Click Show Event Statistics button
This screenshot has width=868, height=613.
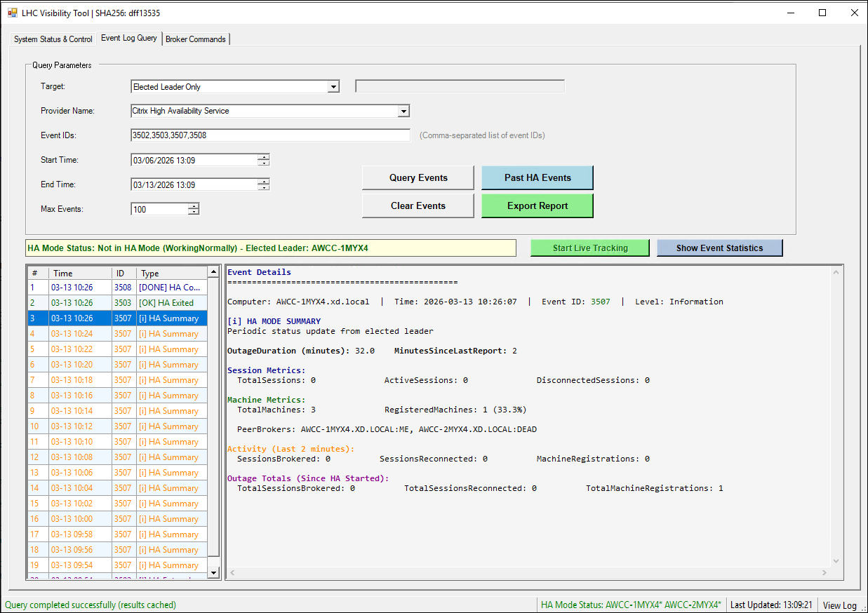pos(719,248)
